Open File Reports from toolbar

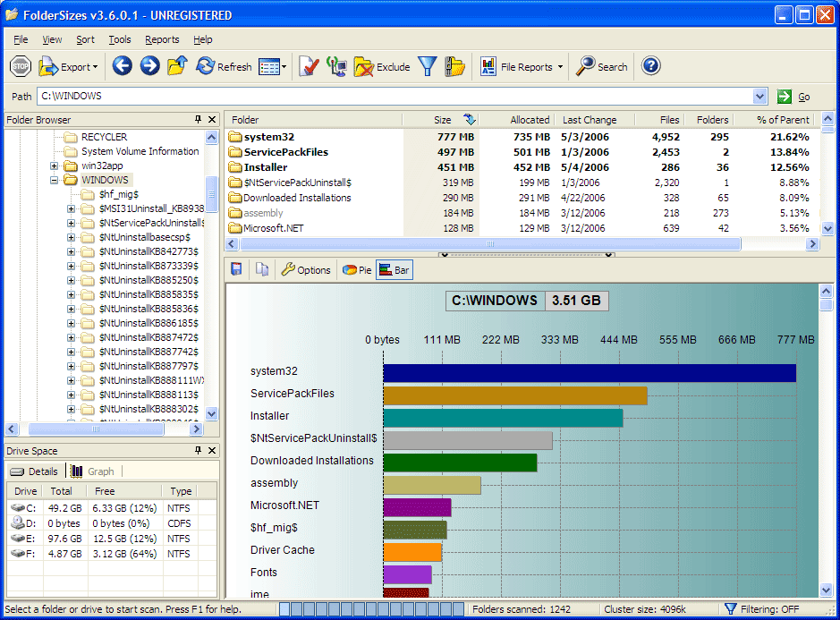point(516,66)
